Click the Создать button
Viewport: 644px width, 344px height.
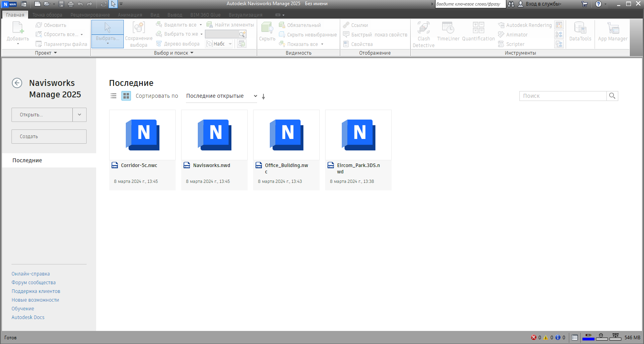(x=49, y=137)
